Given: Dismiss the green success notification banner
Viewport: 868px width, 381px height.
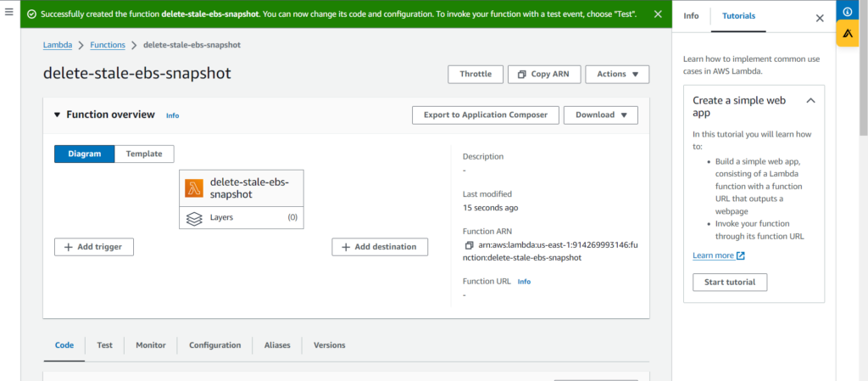Looking at the screenshot, I should (x=658, y=14).
